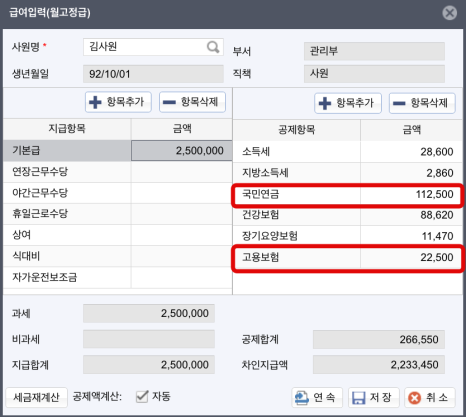The image size is (466, 417).
Task: Select the 국민연금 deduction row
Action: tap(348, 194)
